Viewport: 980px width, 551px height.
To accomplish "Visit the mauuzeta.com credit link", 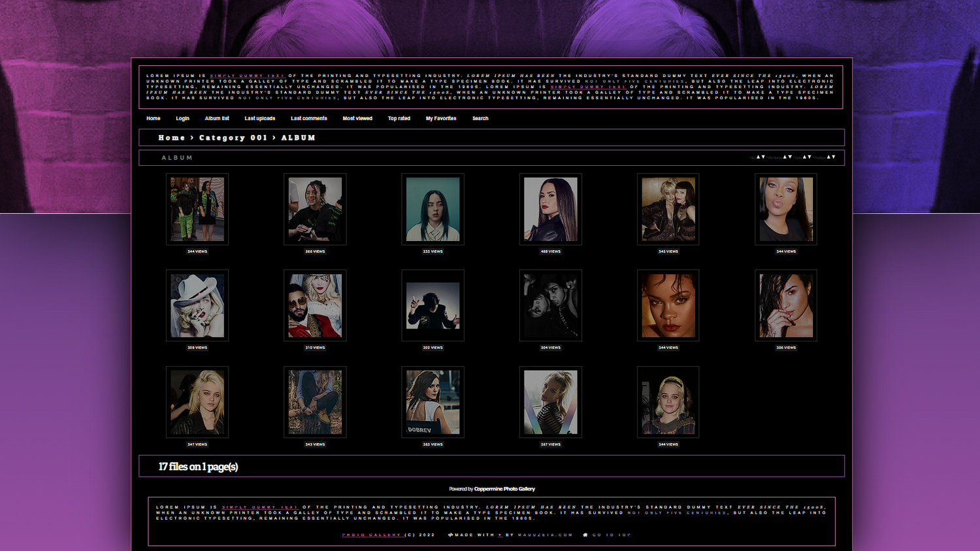I will click(544, 535).
